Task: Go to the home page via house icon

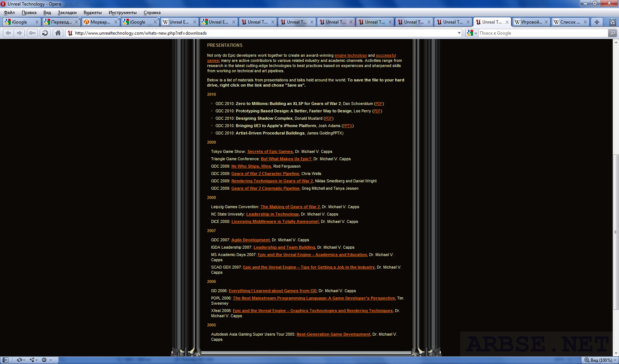Action: coord(58,33)
